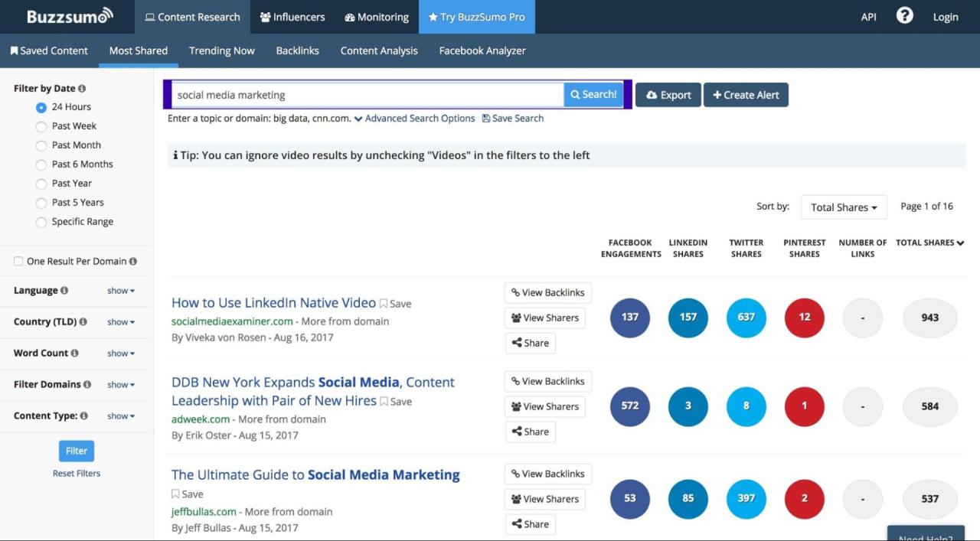Viewport: 980px width, 541px height.
Task: Share The Ultimate Guide article
Action: coord(530,524)
